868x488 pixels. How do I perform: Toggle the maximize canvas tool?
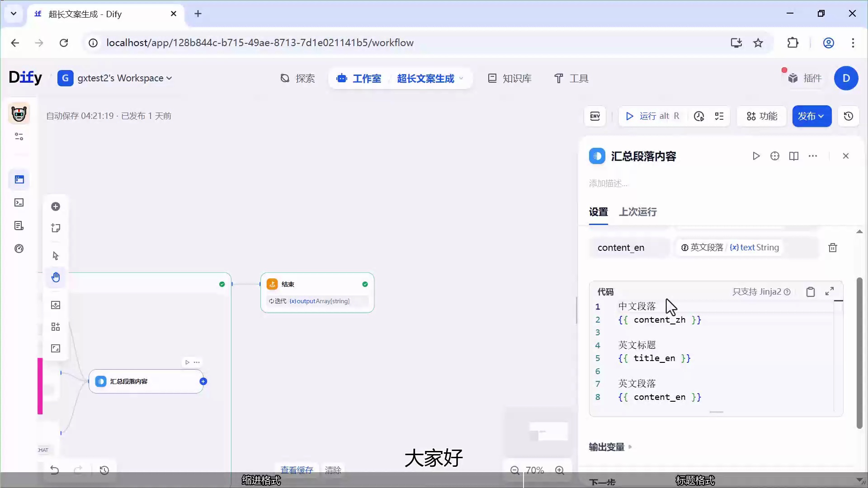pyautogui.click(x=56, y=348)
